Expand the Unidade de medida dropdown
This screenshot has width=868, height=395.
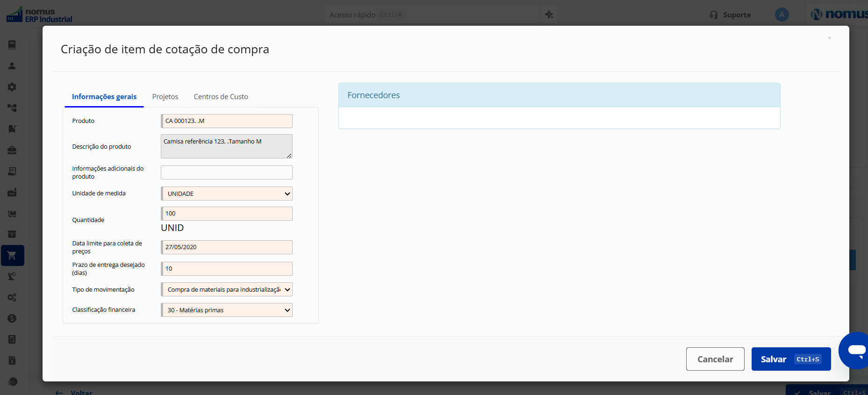[x=227, y=194]
